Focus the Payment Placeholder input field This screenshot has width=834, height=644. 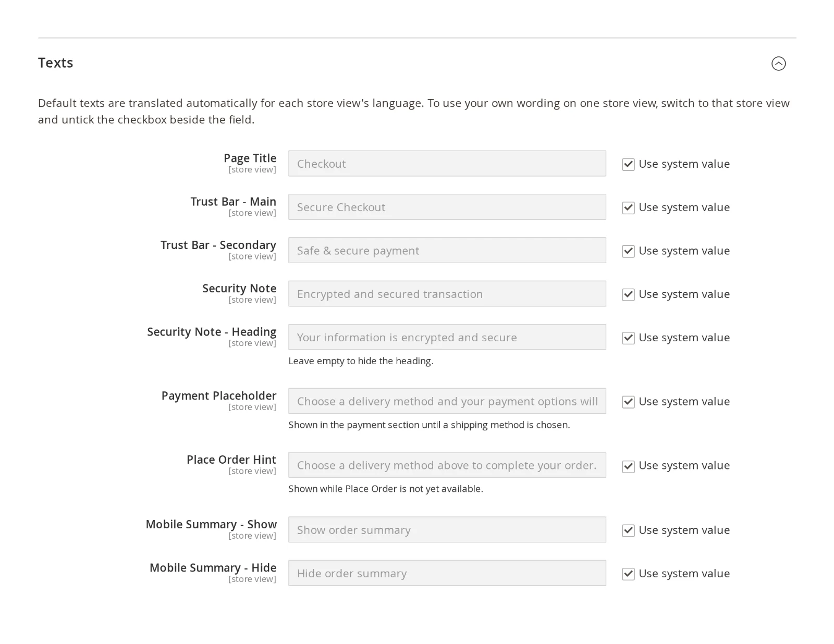point(447,401)
